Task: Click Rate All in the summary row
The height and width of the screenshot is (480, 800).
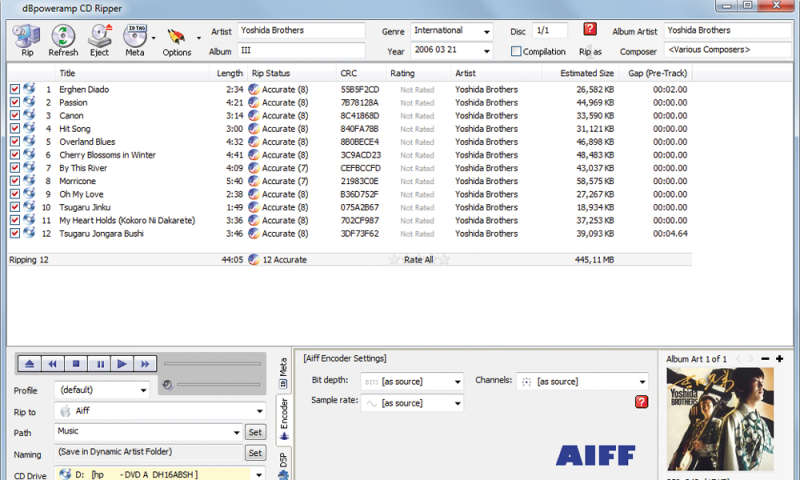Action: click(418, 260)
